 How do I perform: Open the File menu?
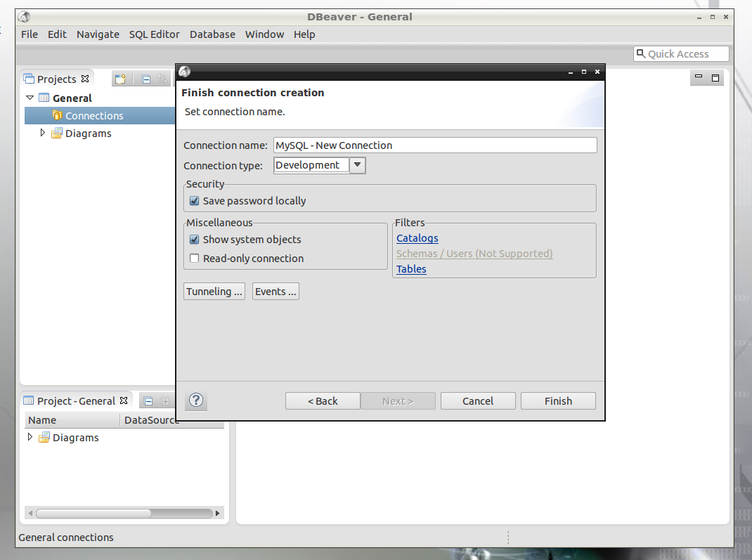(x=30, y=34)
